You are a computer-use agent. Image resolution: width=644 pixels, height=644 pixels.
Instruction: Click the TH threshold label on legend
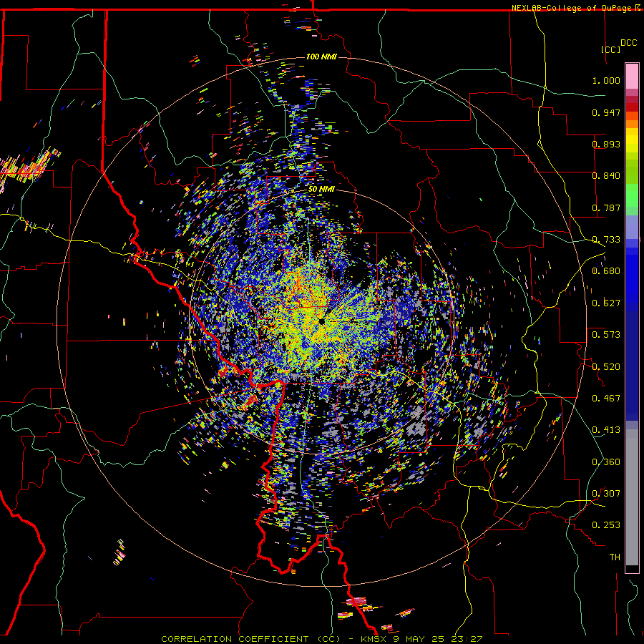pos(615,557)
